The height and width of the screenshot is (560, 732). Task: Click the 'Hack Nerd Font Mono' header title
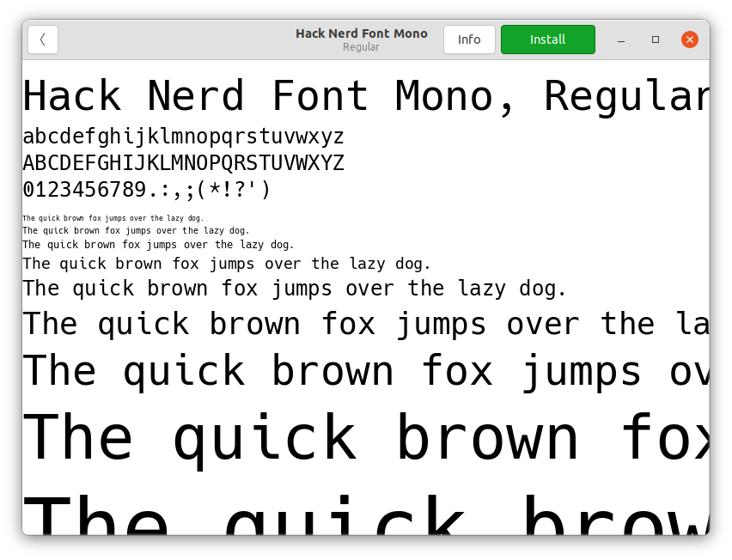coord(362,33)
